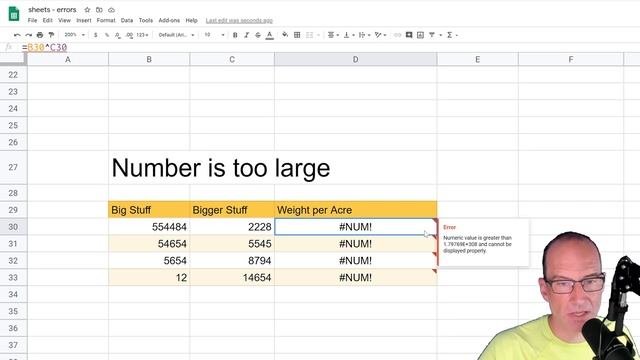Open the text rotation dropdown
The height and width of the screenshot is (360, 640).
[380, 35]
